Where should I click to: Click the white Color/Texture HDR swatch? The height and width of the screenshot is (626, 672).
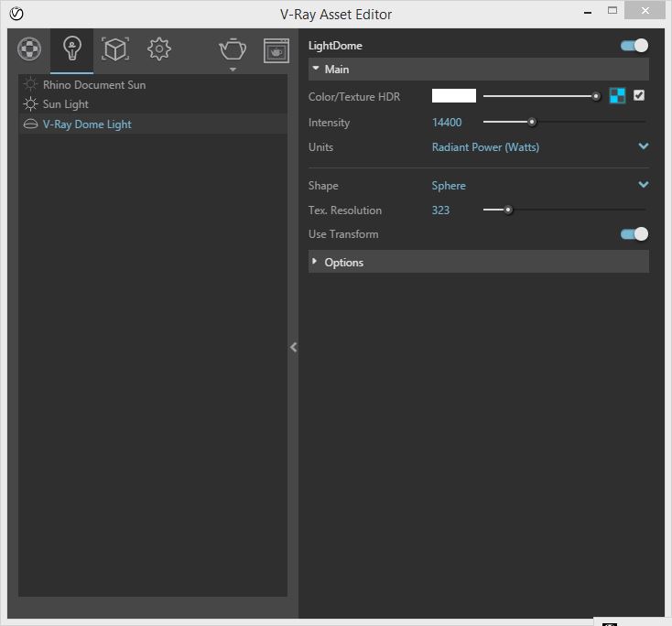point(453,96)
